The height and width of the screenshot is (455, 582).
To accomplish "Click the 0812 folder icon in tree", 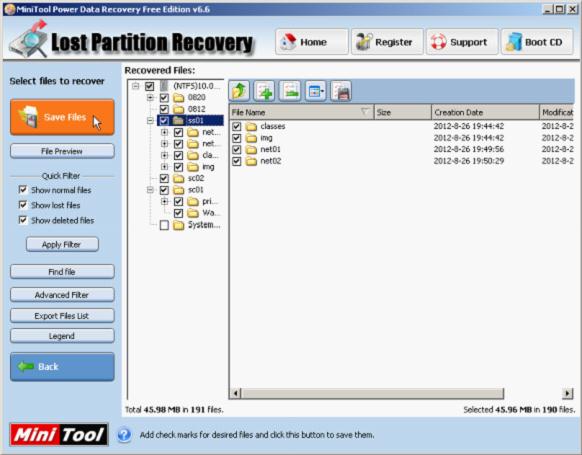I will [x=179, y=109].
